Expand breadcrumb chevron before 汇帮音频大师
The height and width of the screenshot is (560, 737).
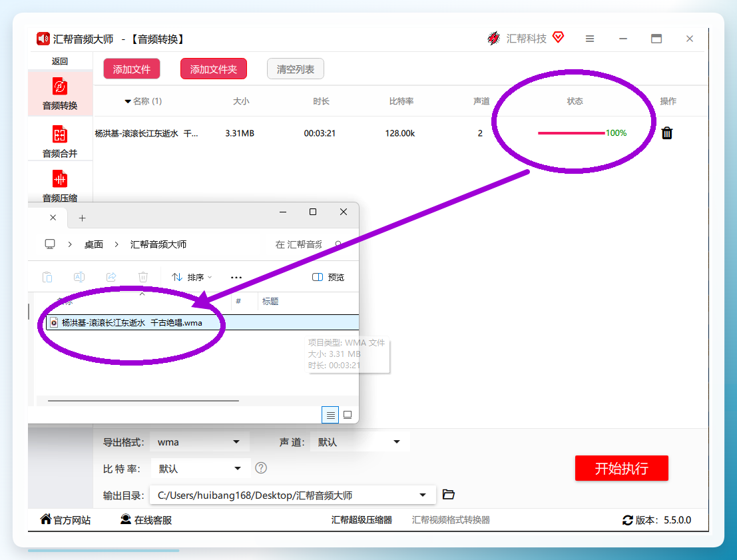[x=117, y=244]
